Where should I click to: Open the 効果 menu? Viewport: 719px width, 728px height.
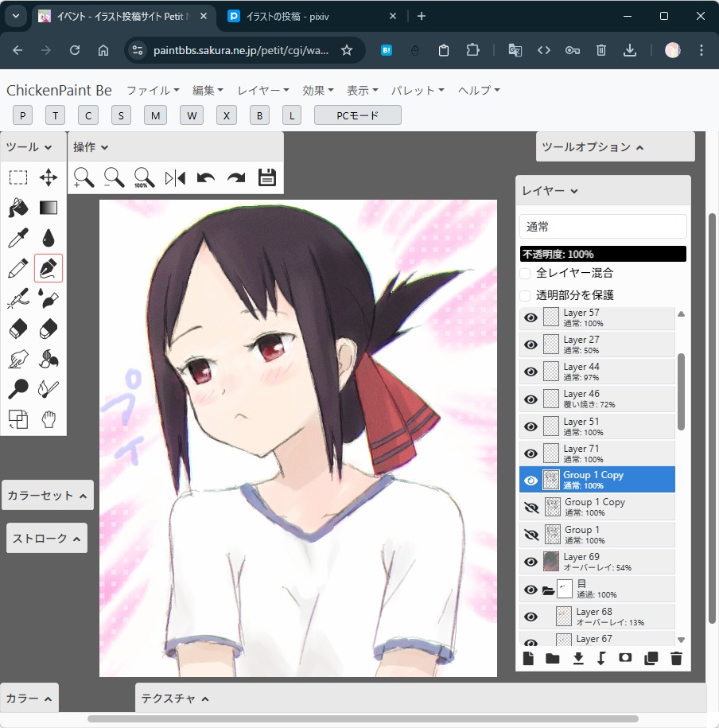click(x=318, y=91)
